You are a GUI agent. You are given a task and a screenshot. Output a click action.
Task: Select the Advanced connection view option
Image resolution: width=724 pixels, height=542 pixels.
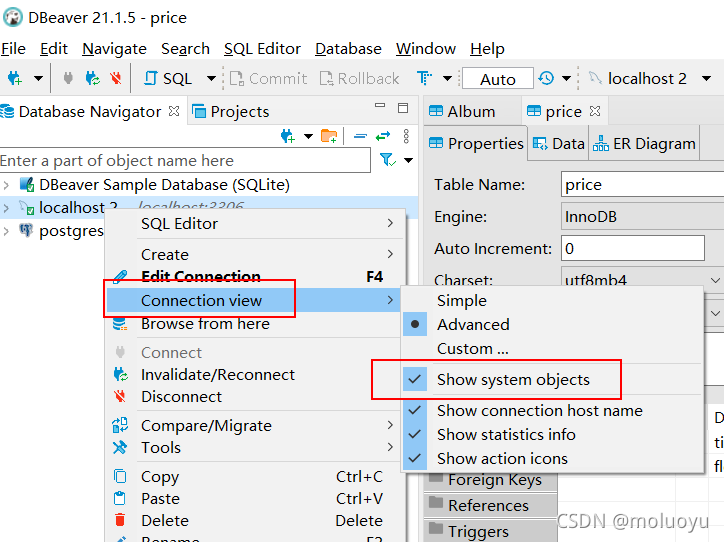pyautogui.click(x=553, y=325)
